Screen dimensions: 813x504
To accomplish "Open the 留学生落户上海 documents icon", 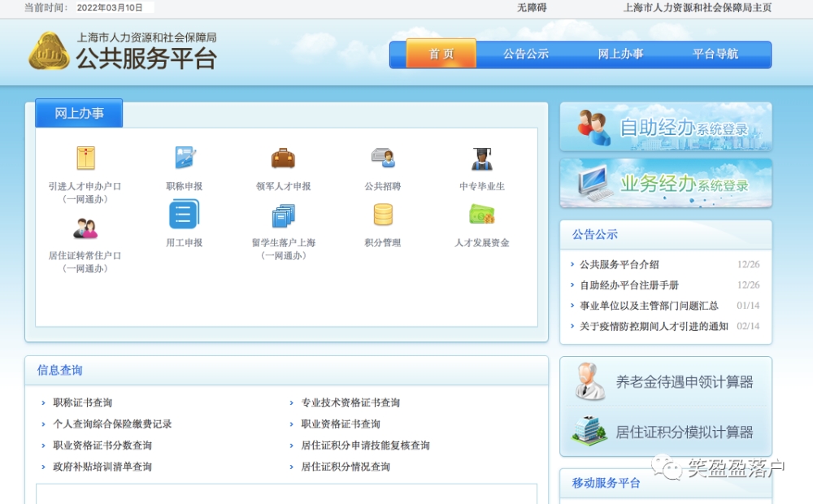I will [x=283, y=215].
